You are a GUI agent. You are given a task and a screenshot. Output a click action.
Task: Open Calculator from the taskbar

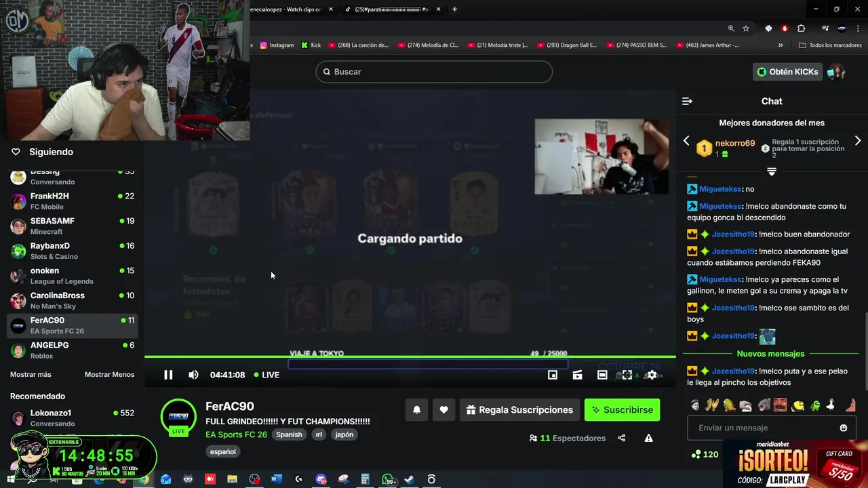(365, 479)
